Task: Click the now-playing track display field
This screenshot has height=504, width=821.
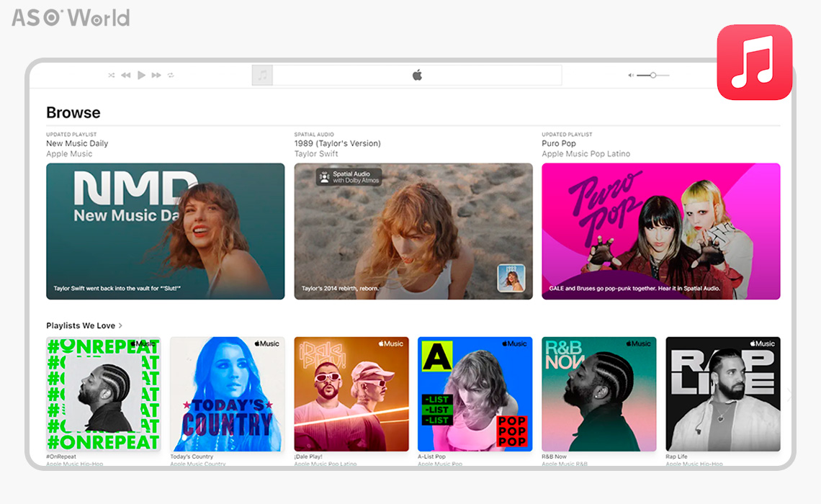Action: (417, 76)
